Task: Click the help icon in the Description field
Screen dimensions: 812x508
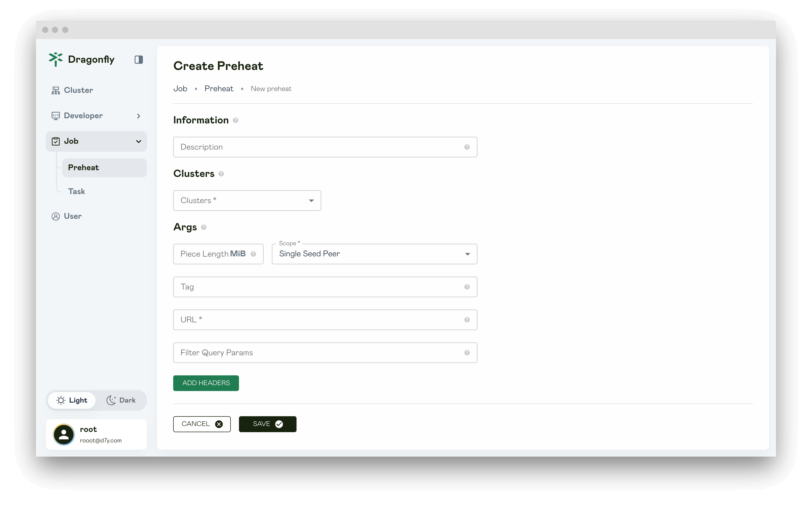Action: click(x=467, y=147)
